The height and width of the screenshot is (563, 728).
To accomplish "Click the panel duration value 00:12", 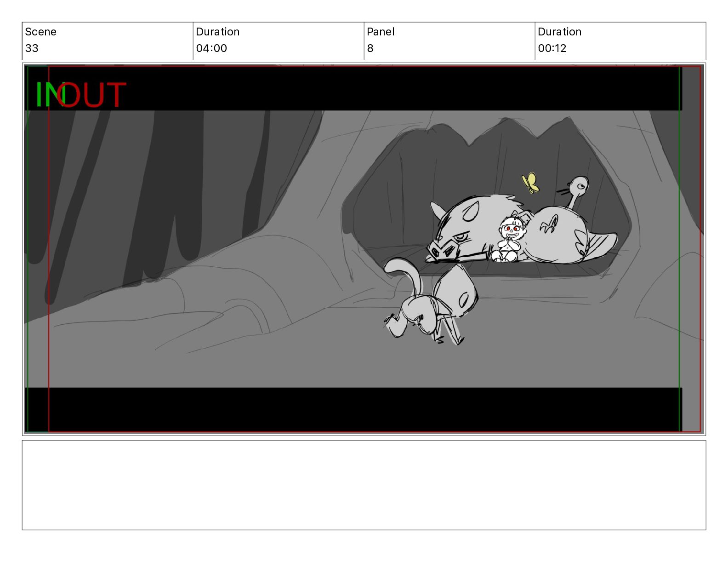I will 552,48.
